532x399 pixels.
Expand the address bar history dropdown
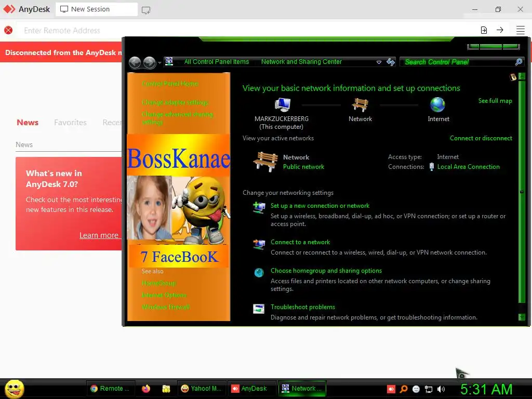tap(379, 62)
